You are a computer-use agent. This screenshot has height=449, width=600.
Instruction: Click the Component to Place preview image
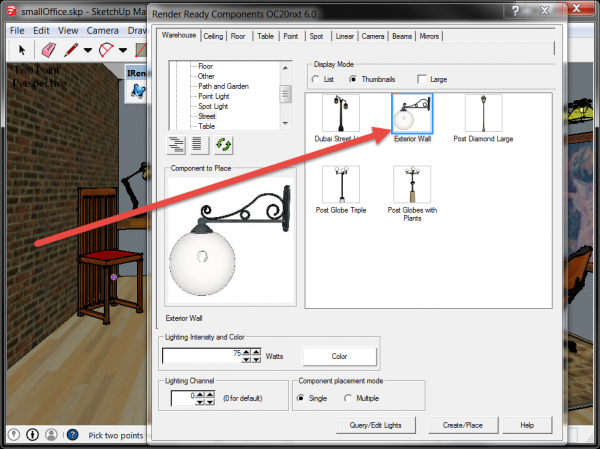coord(230,240)
